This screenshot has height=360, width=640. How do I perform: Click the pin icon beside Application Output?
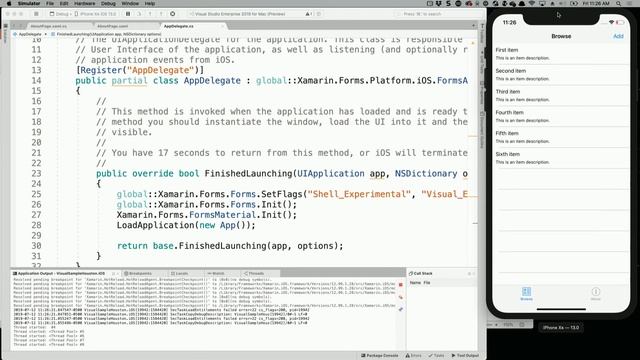[401, 309]
